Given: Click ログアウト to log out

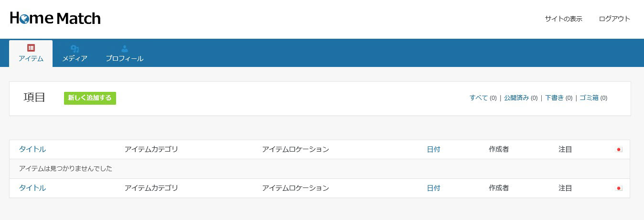Looking at the screenshot, I should point(614,19).
